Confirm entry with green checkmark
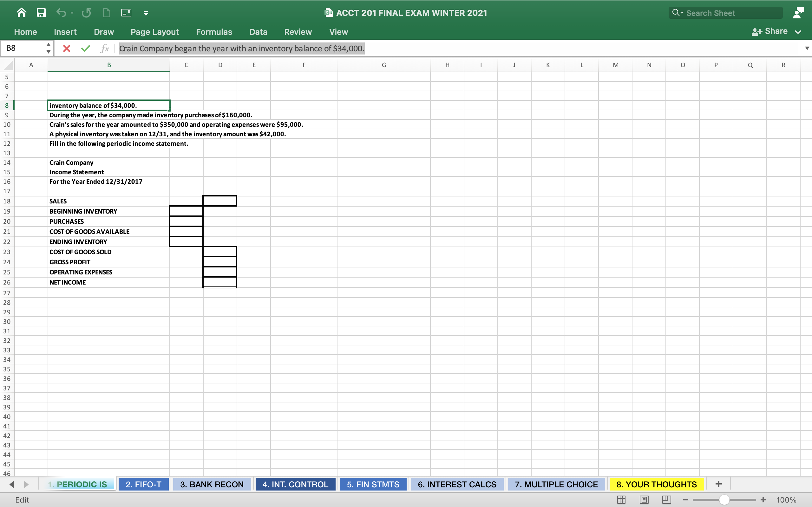812x507 pixels. pyautogui.click(x=86, y=48)
